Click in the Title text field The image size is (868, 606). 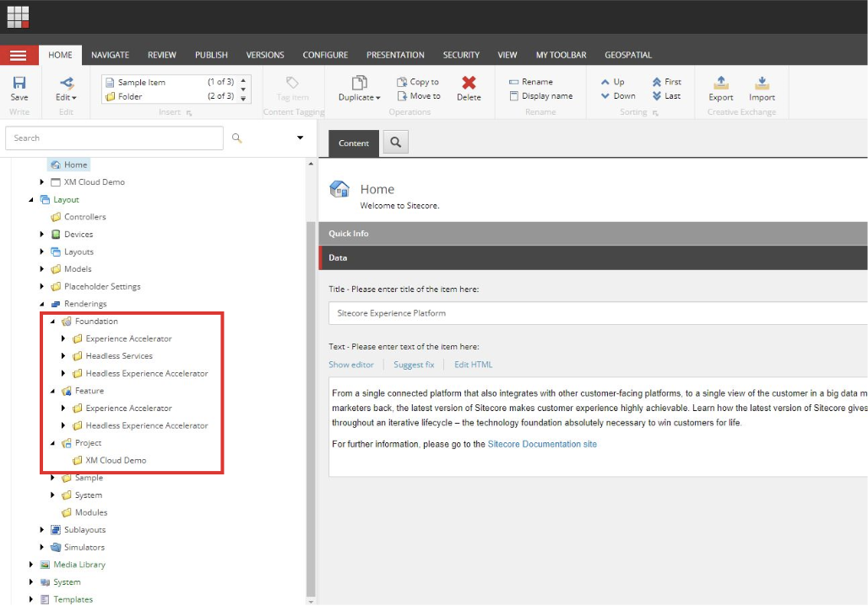[x=591, y=313]
